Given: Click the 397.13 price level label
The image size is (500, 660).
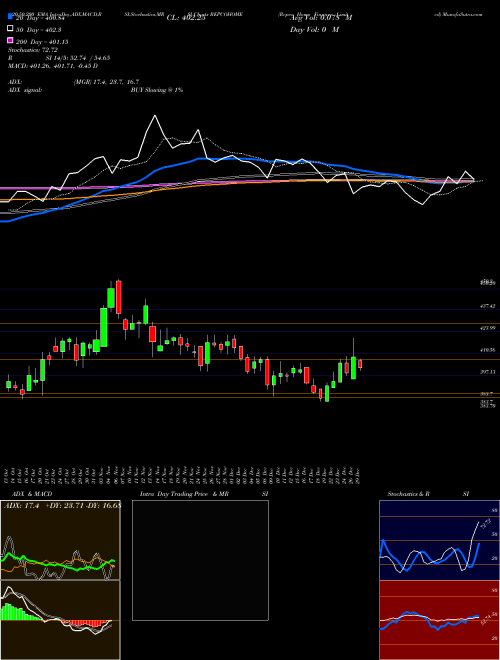Looking at the screenshot, I should (487, 372).
